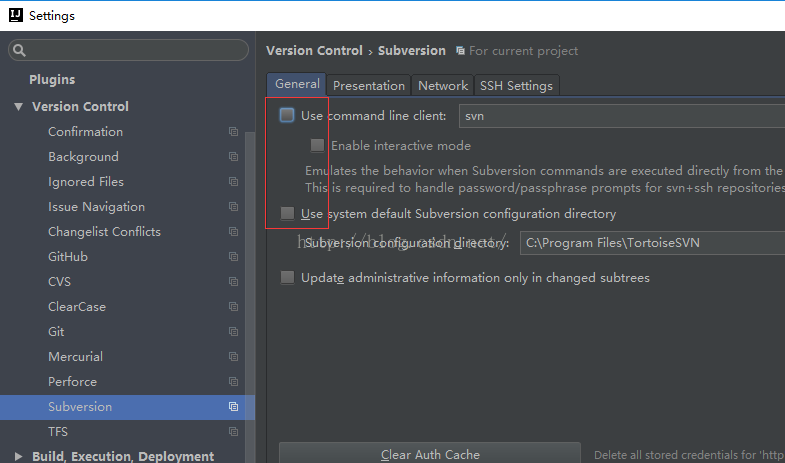This screenshot has width=785, height=463.
Task: Click the command line client svn field
Action: click(622, 116)
